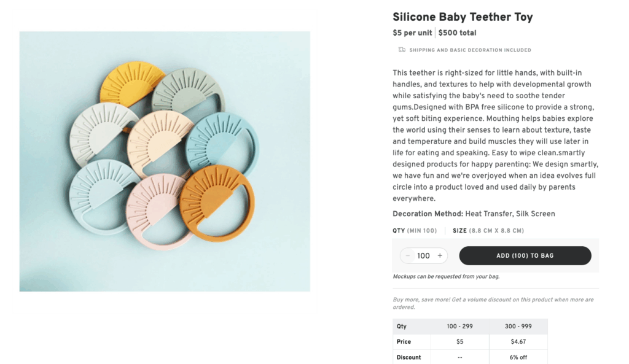Click the plus icon to increase quantity

click(x=440, y=255)
